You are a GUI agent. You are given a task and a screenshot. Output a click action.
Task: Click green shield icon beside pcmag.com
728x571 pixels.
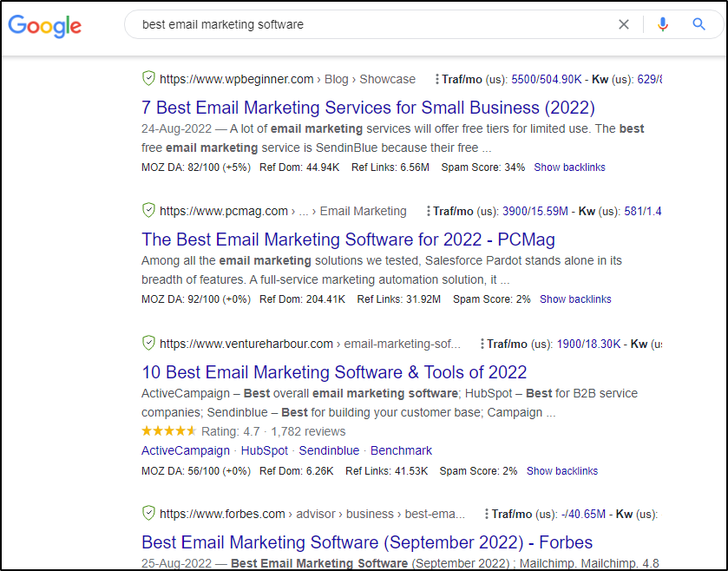pyautogui.click(x=148, y=211)
